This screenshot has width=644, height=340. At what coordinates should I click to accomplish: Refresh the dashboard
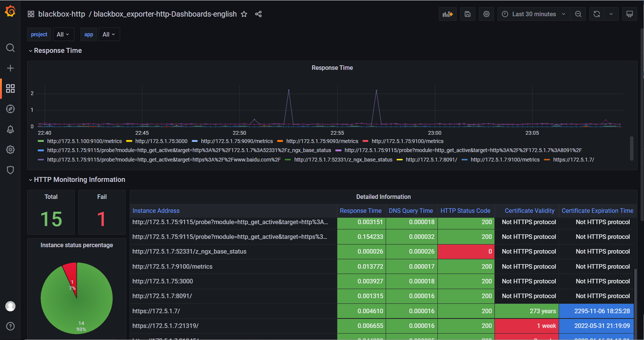(597, 14)
